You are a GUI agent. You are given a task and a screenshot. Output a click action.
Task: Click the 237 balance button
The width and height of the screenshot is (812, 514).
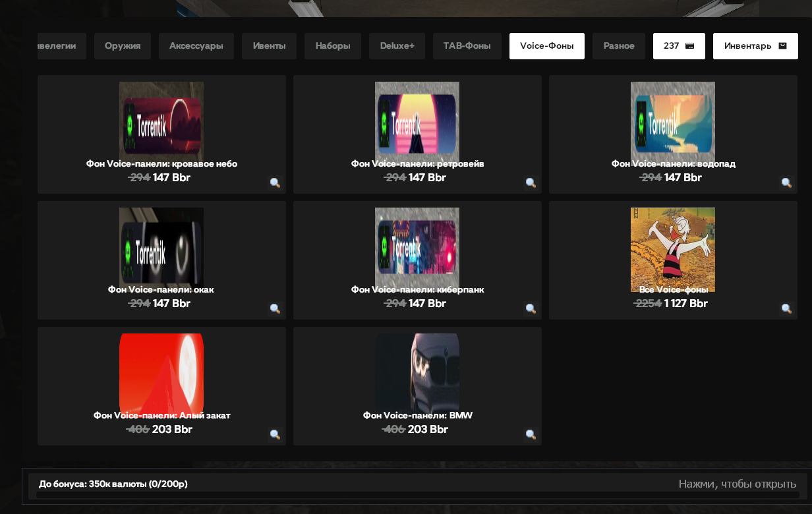[x=679, y=46]
